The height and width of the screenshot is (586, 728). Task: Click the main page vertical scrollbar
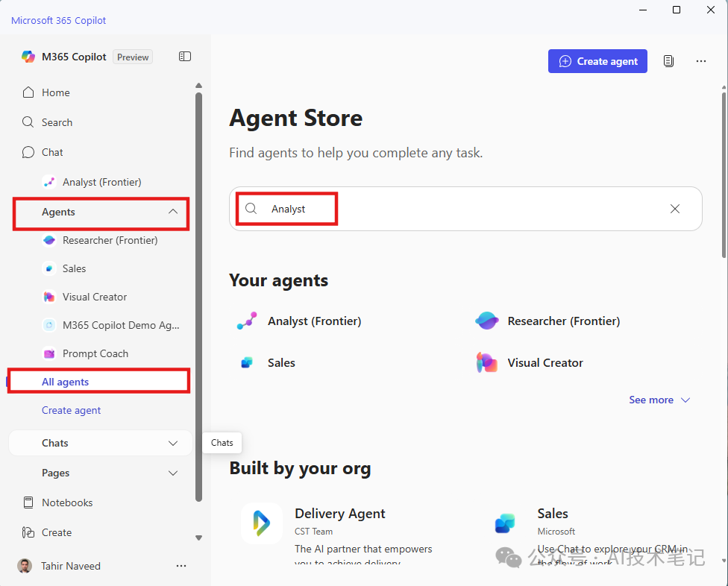(x=724, y=174)
